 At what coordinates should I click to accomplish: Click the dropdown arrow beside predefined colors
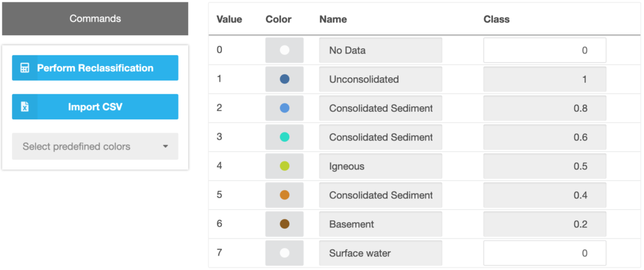165,146
